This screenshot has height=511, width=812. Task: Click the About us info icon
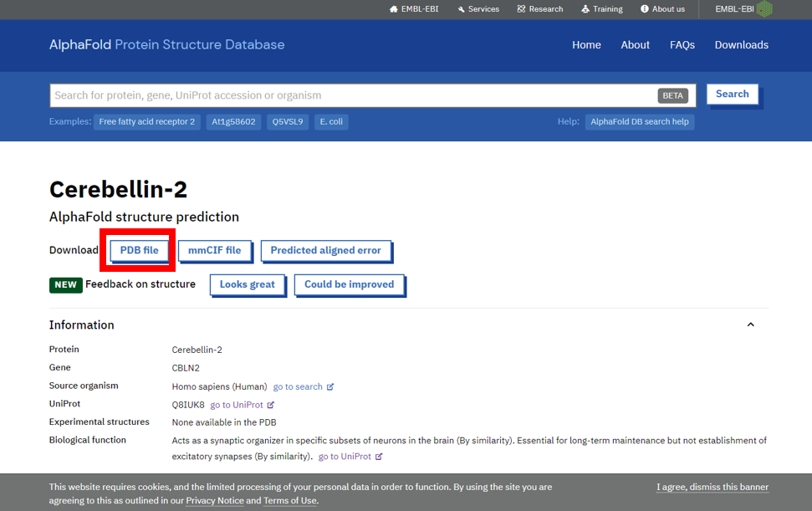[644, 9]
